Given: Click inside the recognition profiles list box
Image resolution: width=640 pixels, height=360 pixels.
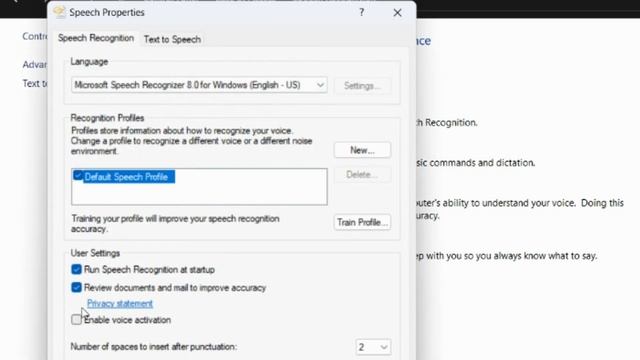Looking at the screenshot, I should [199, 187].
